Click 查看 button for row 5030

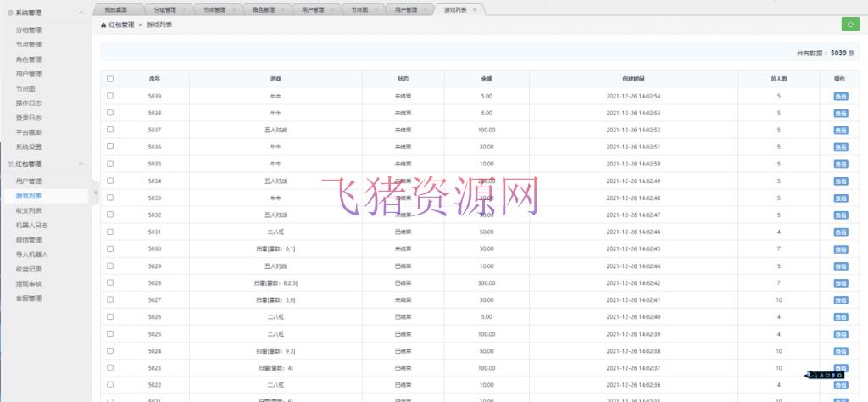840,249
